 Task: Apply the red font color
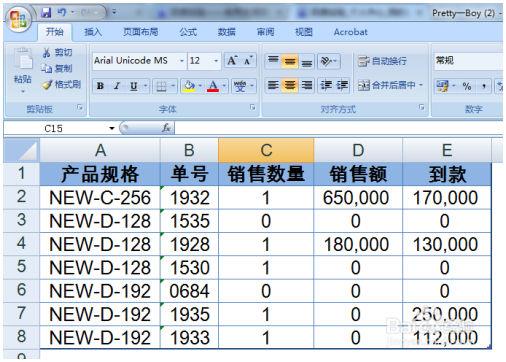click(213, 86)
